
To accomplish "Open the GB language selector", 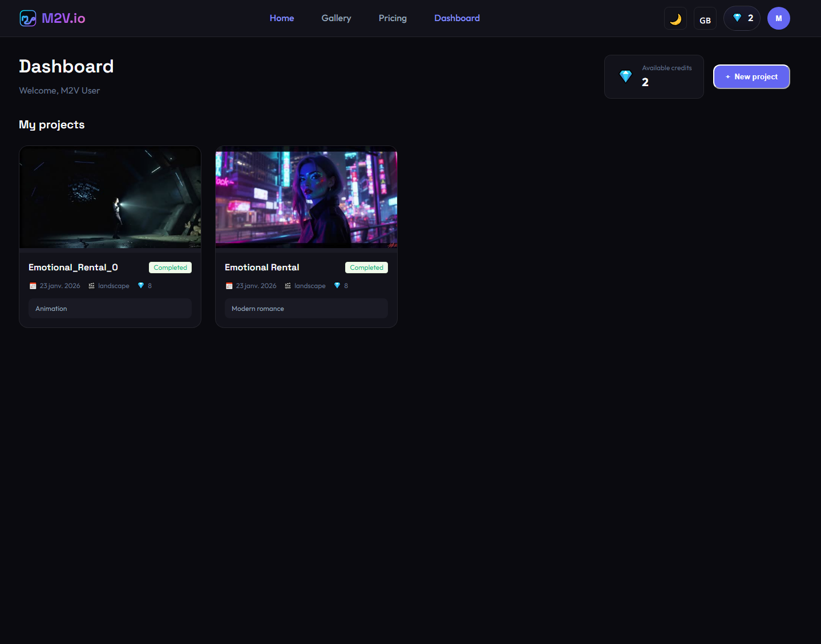I will click(705, 18).
